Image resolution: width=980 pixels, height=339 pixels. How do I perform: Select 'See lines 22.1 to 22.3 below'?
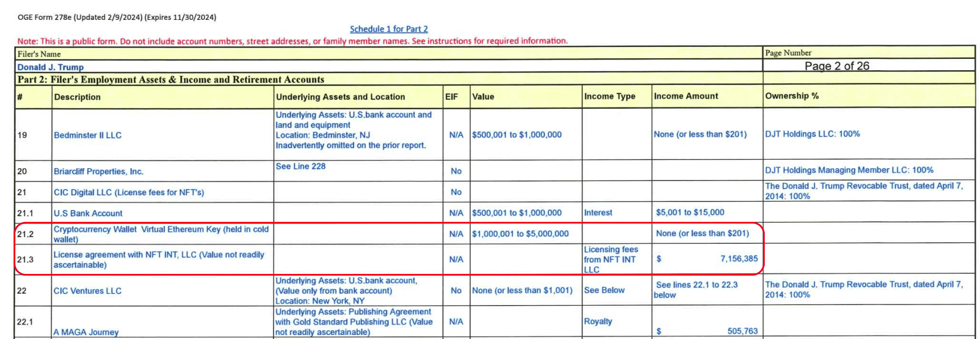point(697,290)
